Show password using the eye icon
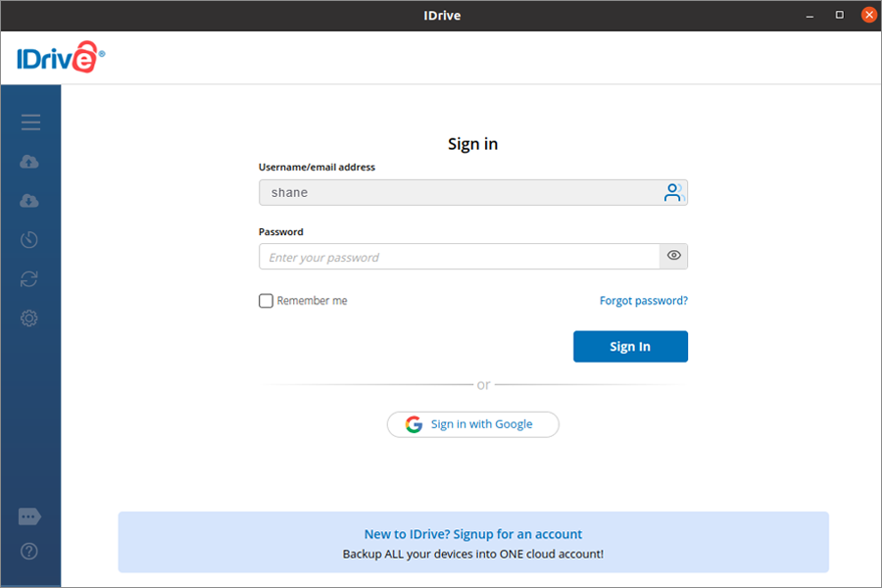 [674, 257]
